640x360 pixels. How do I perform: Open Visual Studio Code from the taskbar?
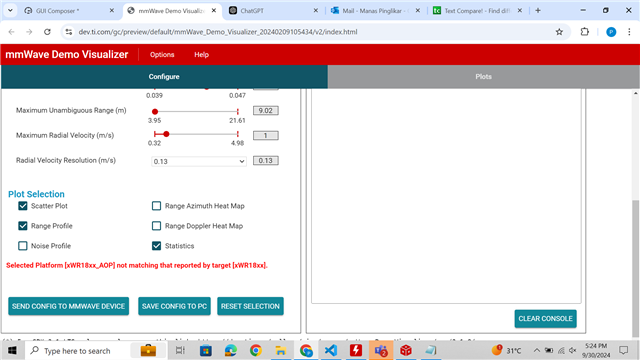331,350
